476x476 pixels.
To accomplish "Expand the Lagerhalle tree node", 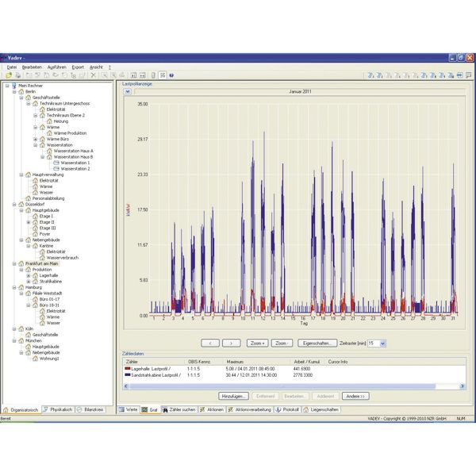I will 29,275.
